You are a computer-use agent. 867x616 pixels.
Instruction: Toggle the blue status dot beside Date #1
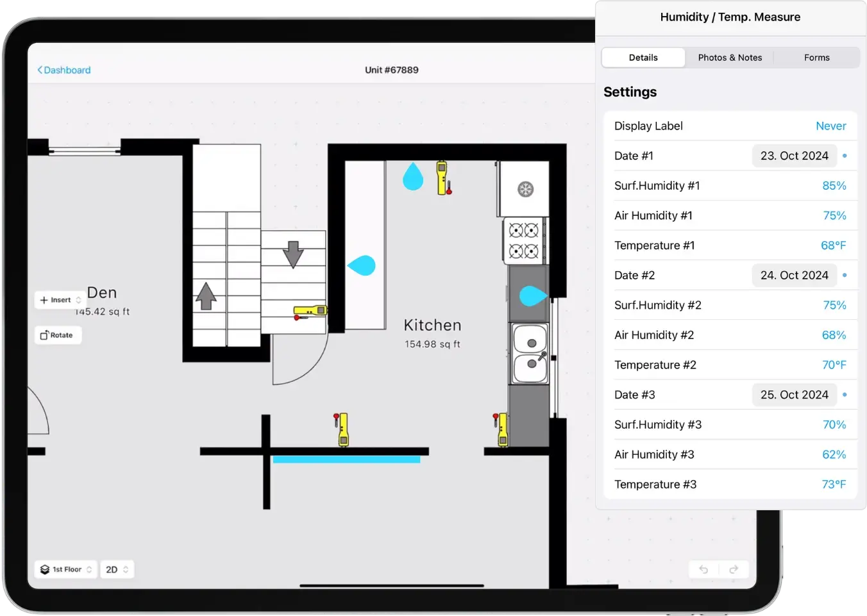[844, 156]
